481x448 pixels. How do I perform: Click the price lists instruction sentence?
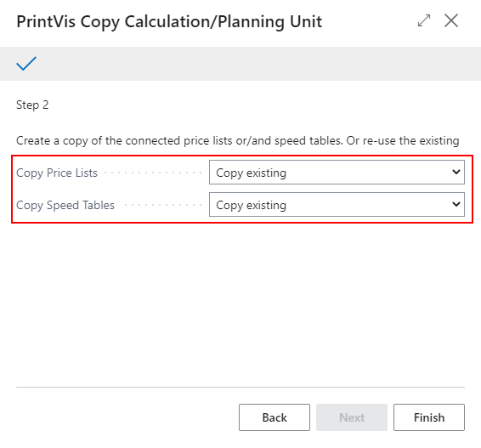pyautogui.click(x=237, y=140)
